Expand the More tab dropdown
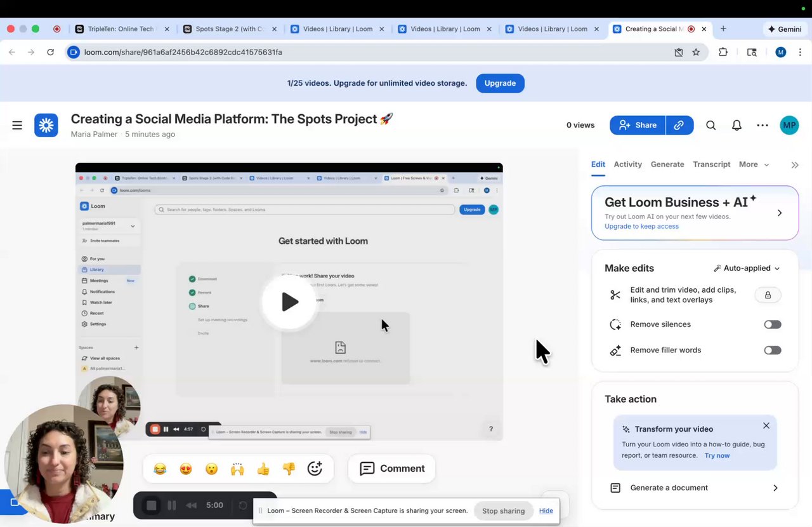The width and height of the screenshot is (812, 527). [754, 164]
